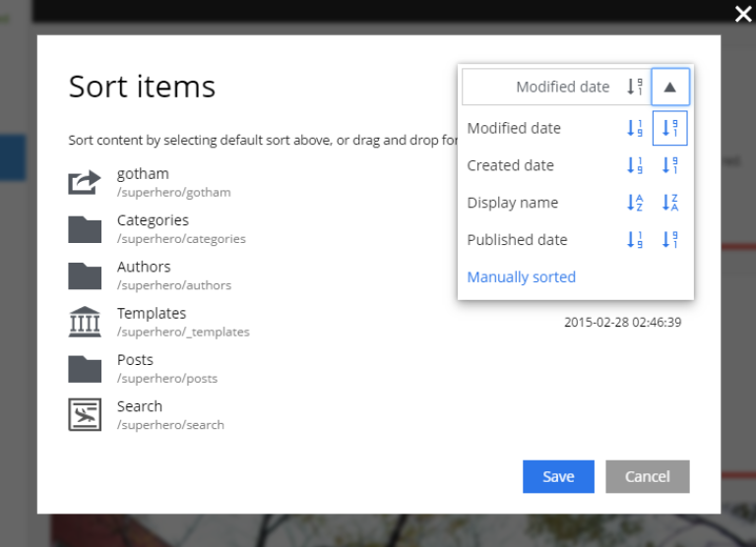The height and width of the screenshot is (547, 756).
Task: Choose Modified date menu label
Action: [514, 128]
